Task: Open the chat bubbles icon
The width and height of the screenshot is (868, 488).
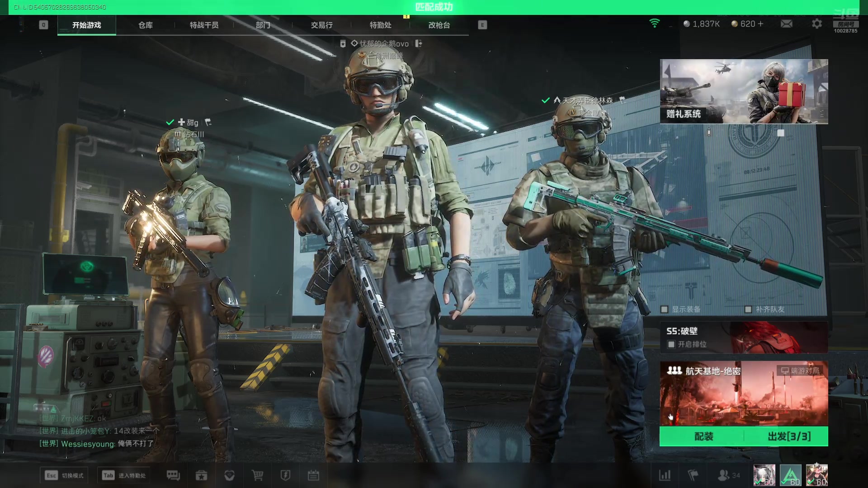Action: point(173,475)
